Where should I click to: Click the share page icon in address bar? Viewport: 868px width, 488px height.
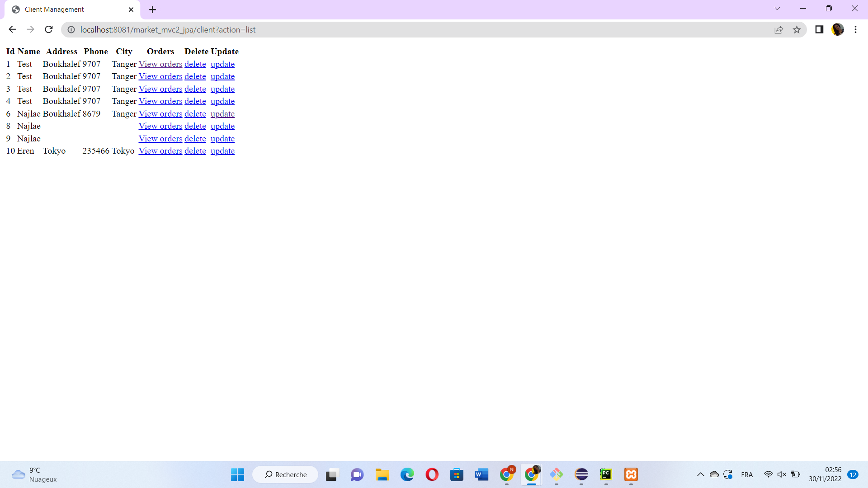point(778,30)
